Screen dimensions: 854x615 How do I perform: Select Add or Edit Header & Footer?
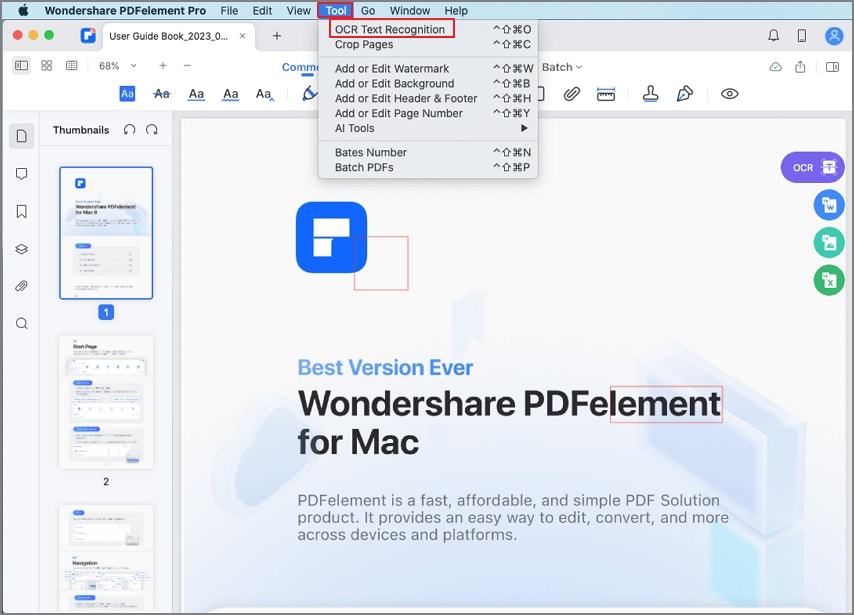click(428, 98)
